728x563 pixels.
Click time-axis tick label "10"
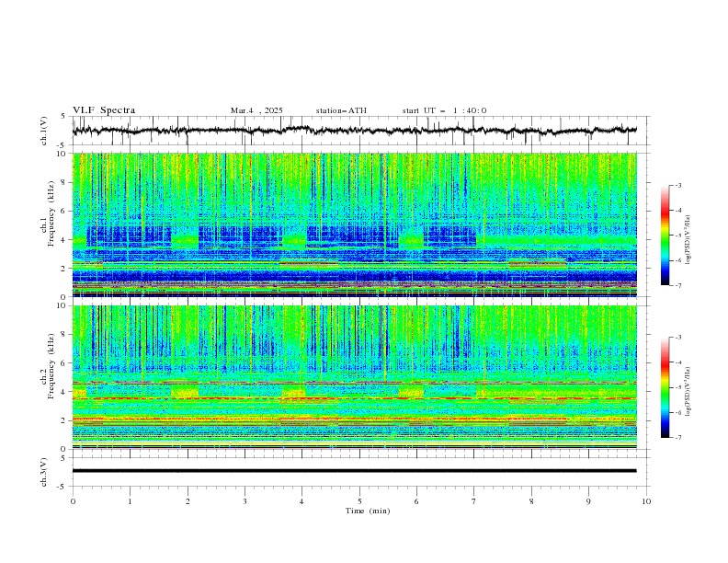point(646,501)
